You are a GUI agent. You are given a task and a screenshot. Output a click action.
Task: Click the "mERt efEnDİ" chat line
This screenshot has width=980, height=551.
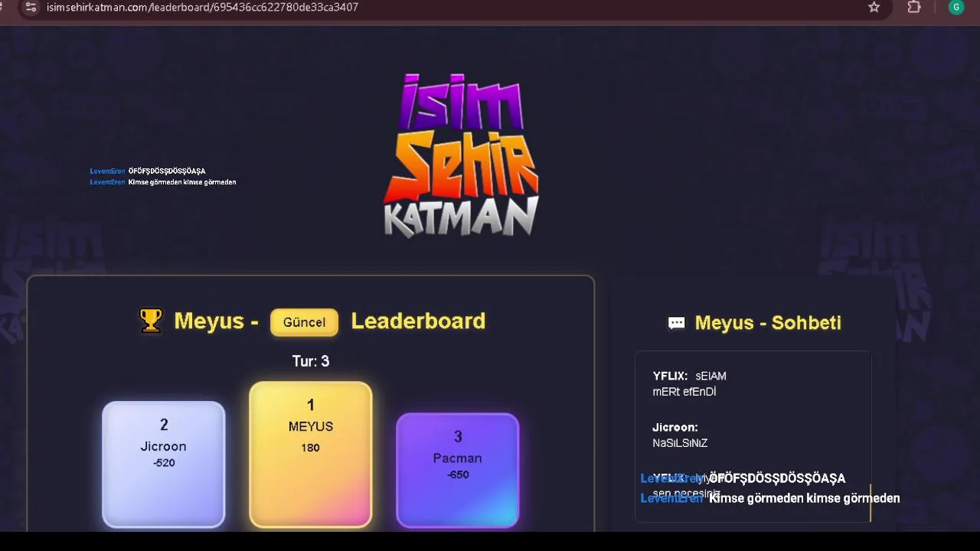coord(684,392)
